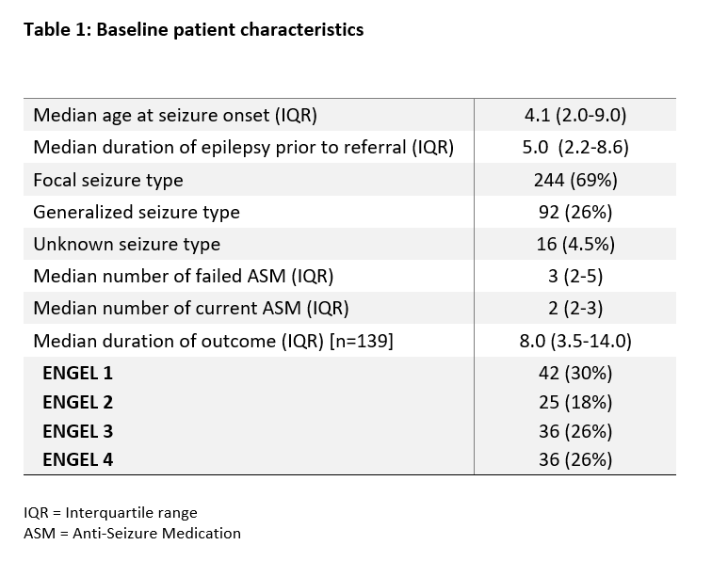Click the "Generalized seizure type" row label
This screenshot has width=728, height=561.
(x=136, y=212)
